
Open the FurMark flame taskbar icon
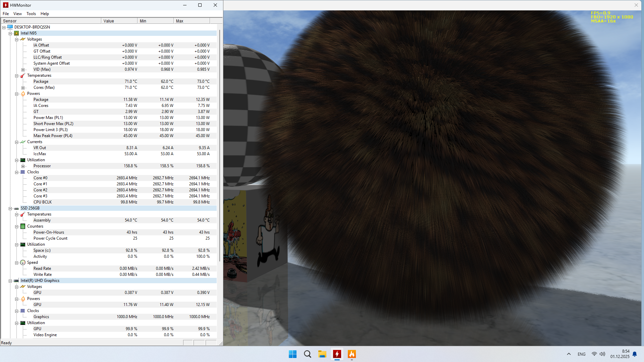click(x=352, y=354)
